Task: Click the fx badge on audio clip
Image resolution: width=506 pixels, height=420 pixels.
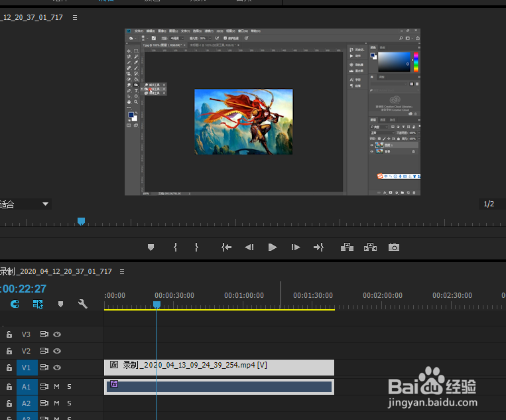Action: (114, 384)
